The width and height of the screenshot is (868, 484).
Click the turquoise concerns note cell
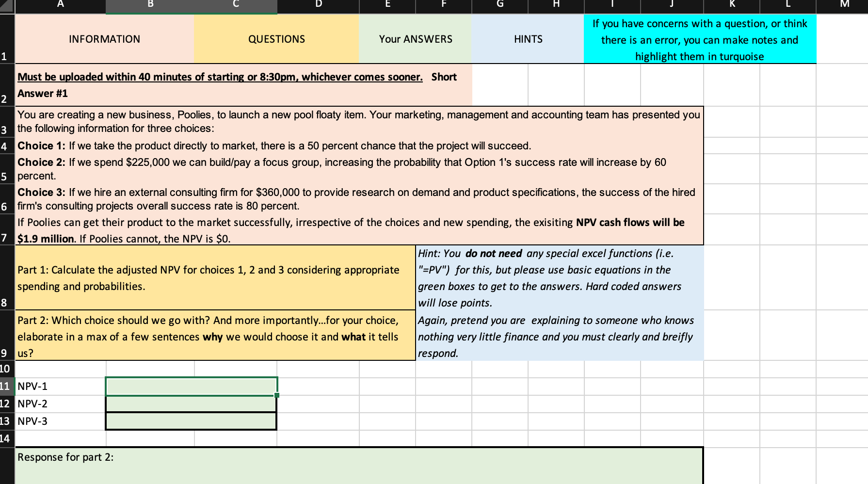[700, 39]
